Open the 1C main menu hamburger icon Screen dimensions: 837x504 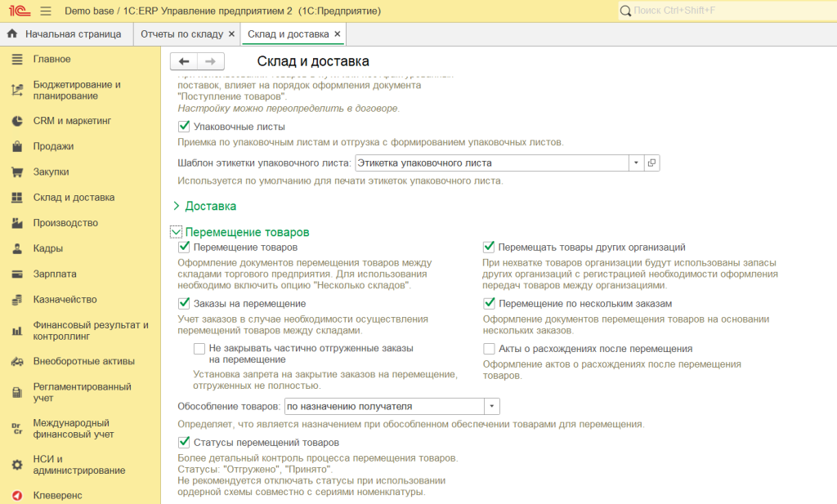pyautogui.click(x=46, y=11)
